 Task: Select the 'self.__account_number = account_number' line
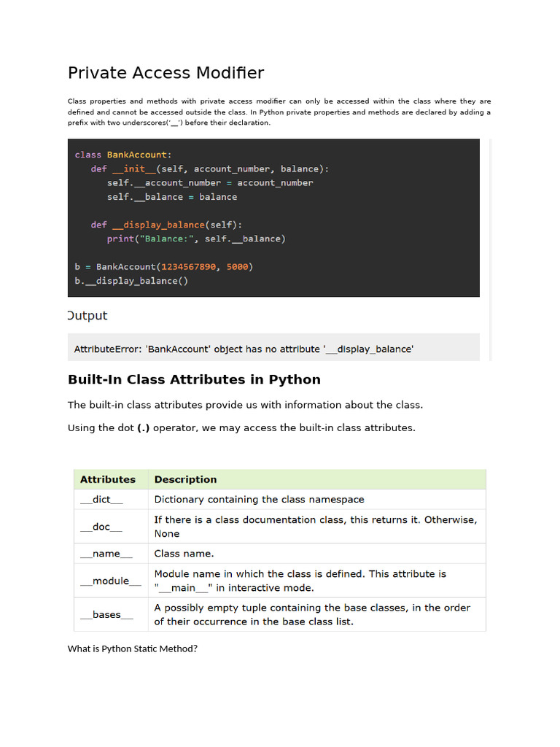[x=210, y=183]
